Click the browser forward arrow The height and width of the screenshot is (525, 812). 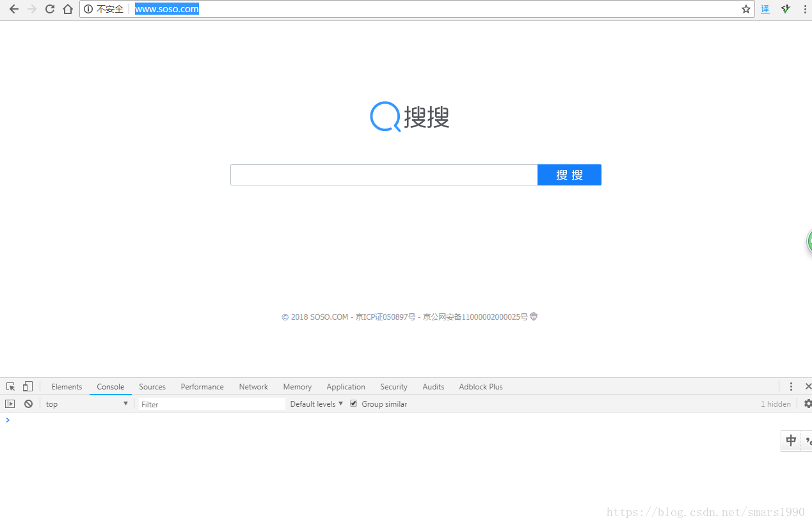click(x=32, y=9)
